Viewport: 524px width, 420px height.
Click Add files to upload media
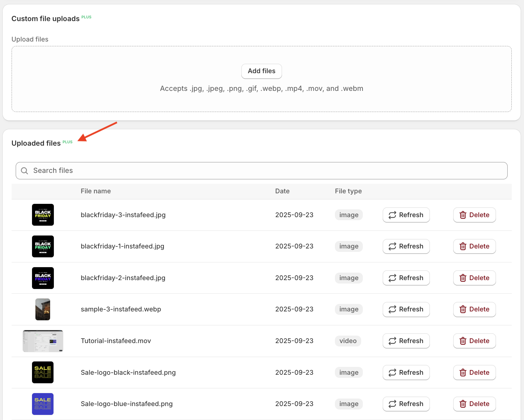[261, 71]
